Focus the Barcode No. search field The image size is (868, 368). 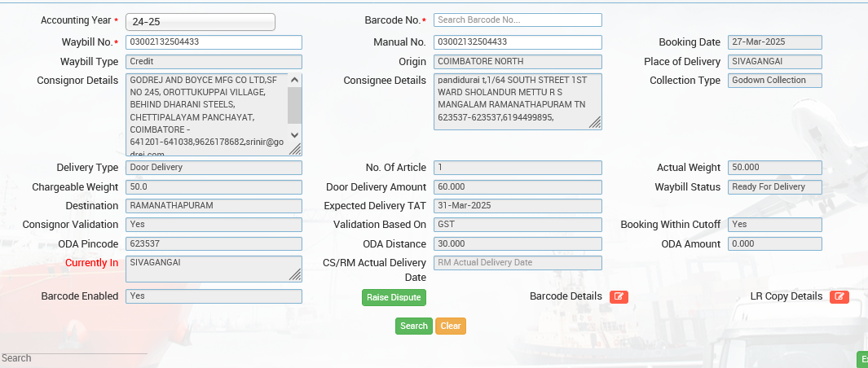[518, 20]
